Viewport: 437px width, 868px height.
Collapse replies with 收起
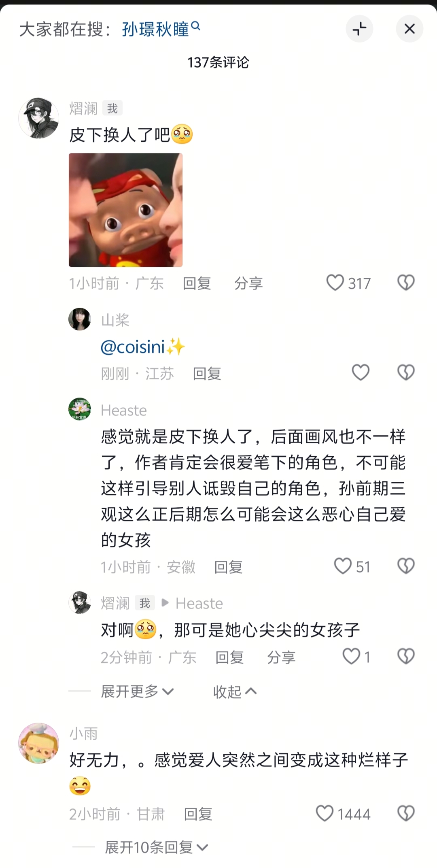tap(235, 691)
